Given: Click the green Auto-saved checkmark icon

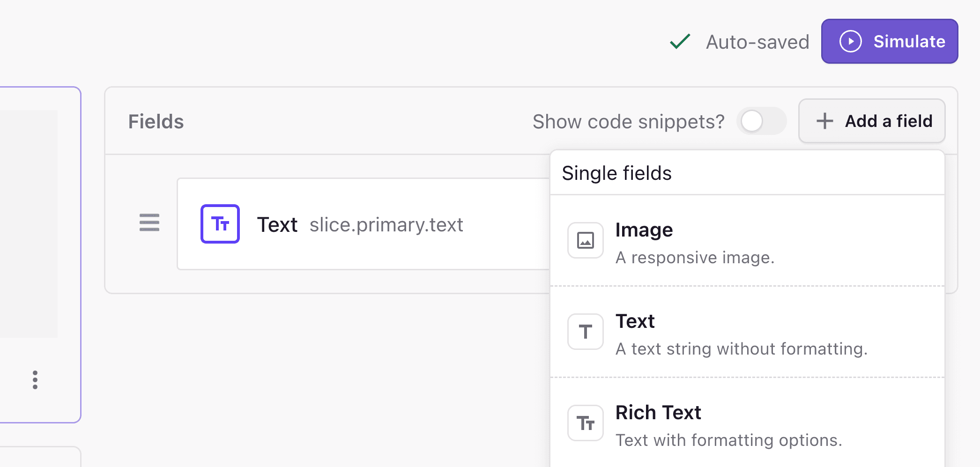Looking at the screenshot, I should click(680, 41).
